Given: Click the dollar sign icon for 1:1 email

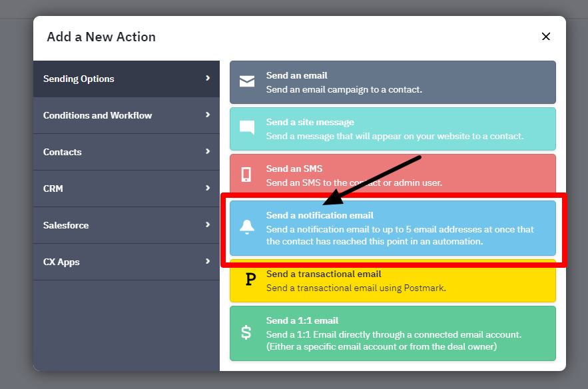Looking at the screenshot, I should [246, 332].
